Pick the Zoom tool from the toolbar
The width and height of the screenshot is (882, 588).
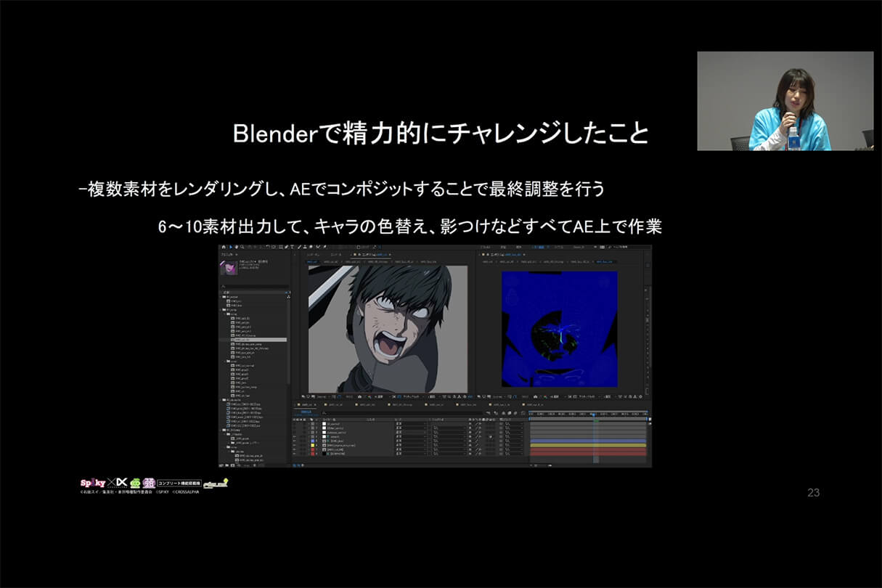(x=242, y=248)
